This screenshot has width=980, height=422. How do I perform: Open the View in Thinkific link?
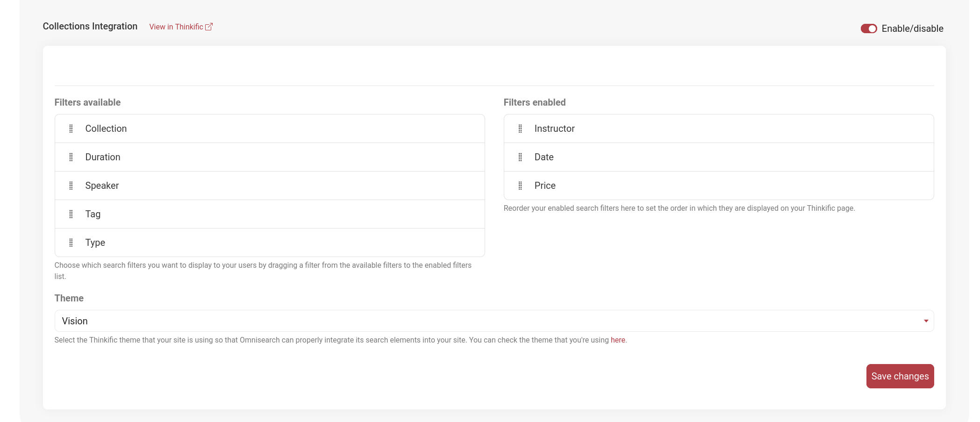[176, 27]
